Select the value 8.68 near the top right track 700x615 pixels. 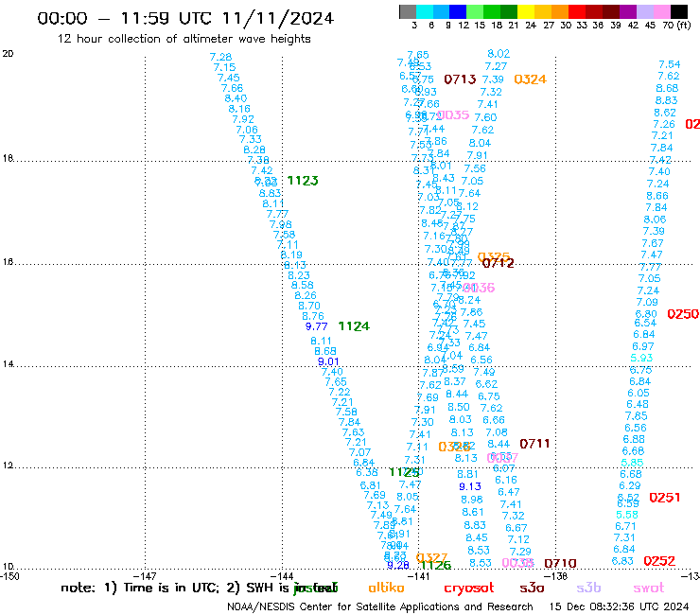tap(667, 88)
